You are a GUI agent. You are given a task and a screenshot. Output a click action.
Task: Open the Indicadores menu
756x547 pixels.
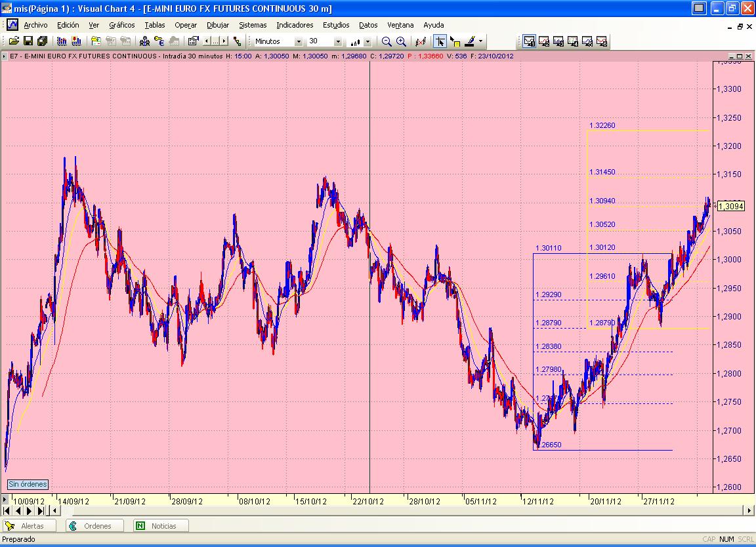[x=295, y=25]
